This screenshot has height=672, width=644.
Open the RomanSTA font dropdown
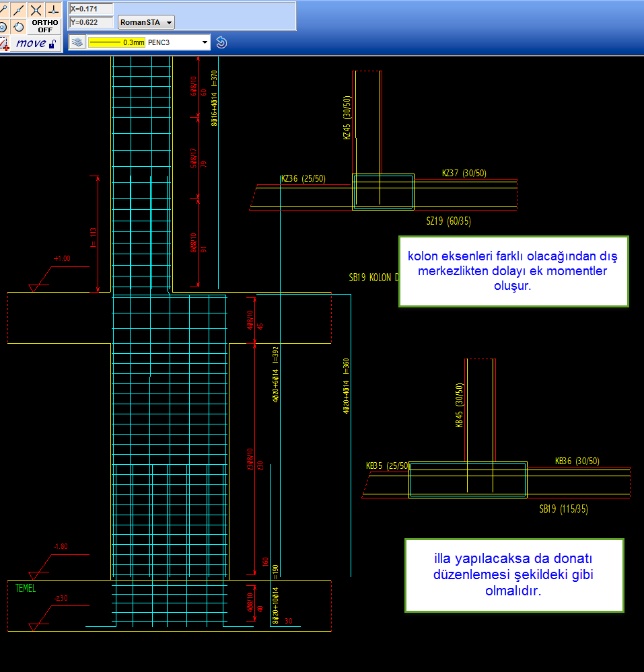(146, 22)
